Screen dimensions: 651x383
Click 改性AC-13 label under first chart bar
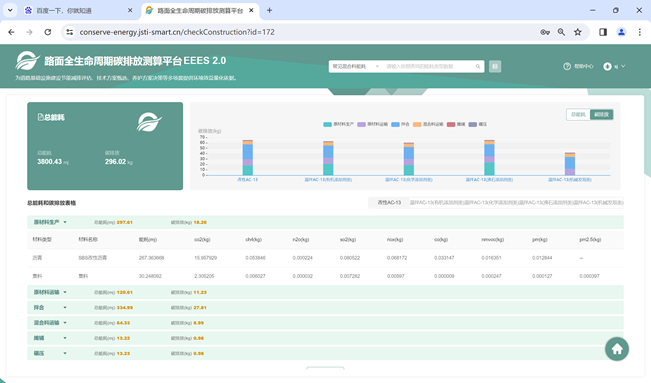(x=247, y=179)
